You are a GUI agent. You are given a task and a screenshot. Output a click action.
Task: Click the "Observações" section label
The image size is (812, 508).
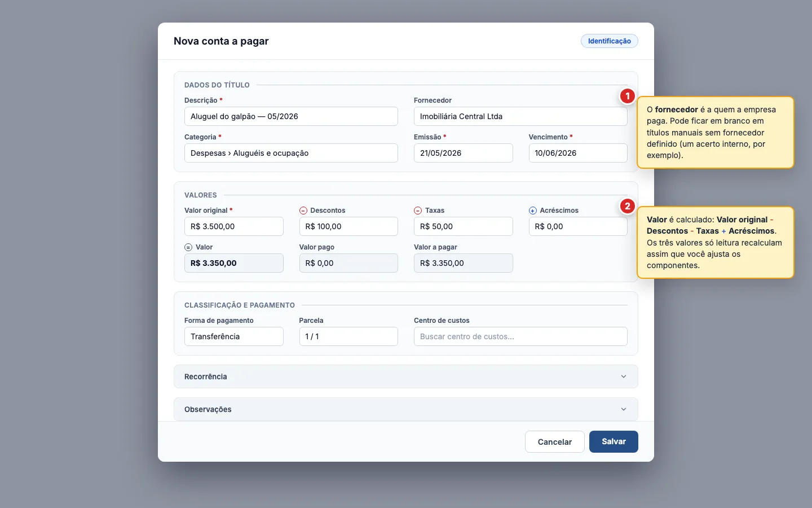click(x=208, y=409)
